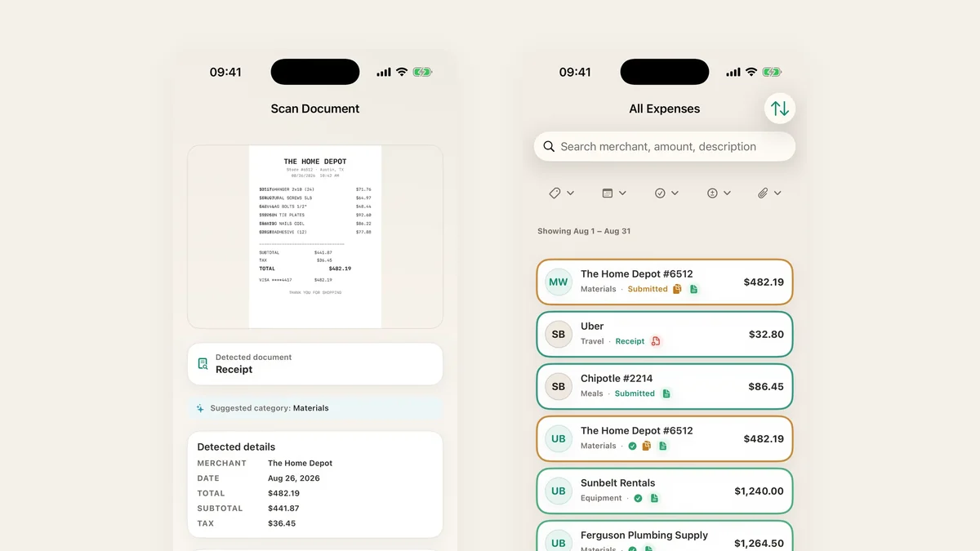This screenshot has height=551, width=980.
Task: Click the search magnifier icon
Action: 549,147
